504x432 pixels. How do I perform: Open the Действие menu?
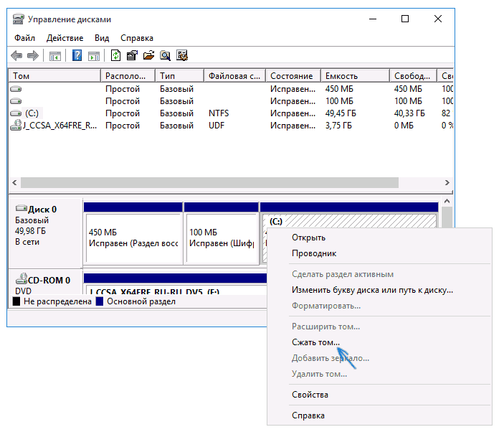(65, 38)
